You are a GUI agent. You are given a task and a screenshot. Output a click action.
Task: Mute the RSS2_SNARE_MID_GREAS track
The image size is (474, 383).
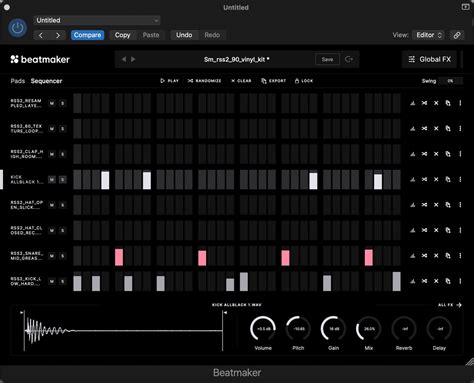click(52, 256)
